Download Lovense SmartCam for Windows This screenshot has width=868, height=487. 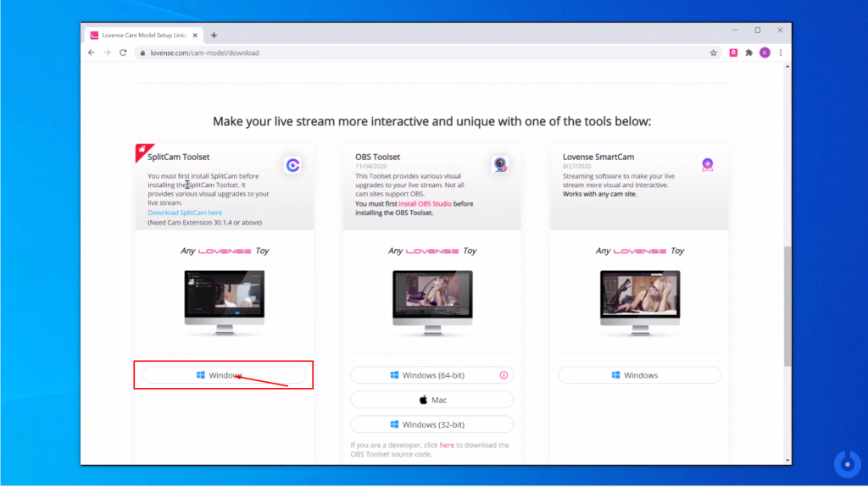coord(639,375)
